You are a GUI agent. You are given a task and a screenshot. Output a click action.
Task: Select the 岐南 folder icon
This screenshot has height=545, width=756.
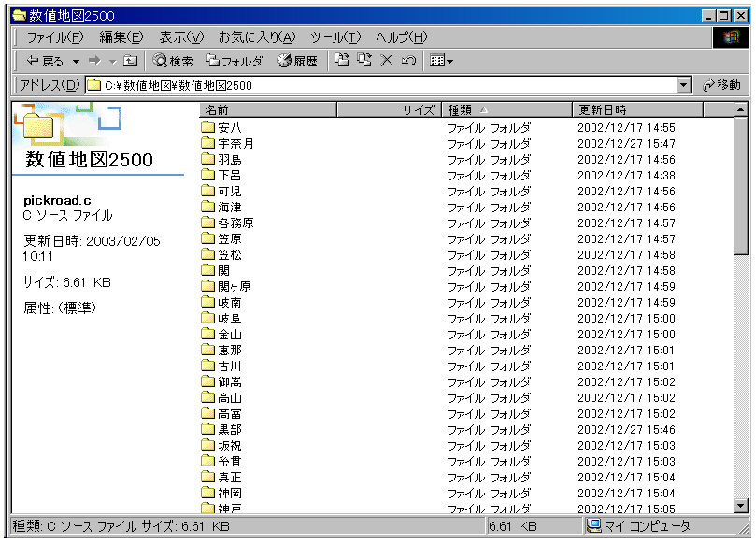click(207, 302)
